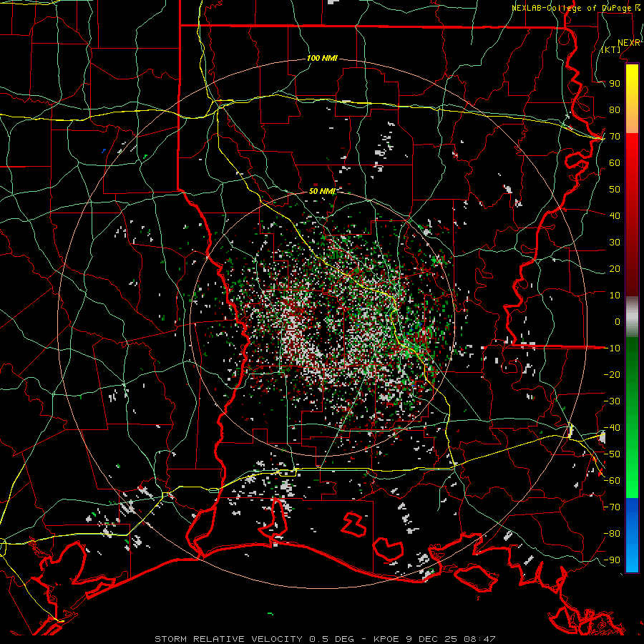This screenshot has height=644, width=644.
Task: Click the -50 value on velocity scale
Action: (x=612, y=454)
